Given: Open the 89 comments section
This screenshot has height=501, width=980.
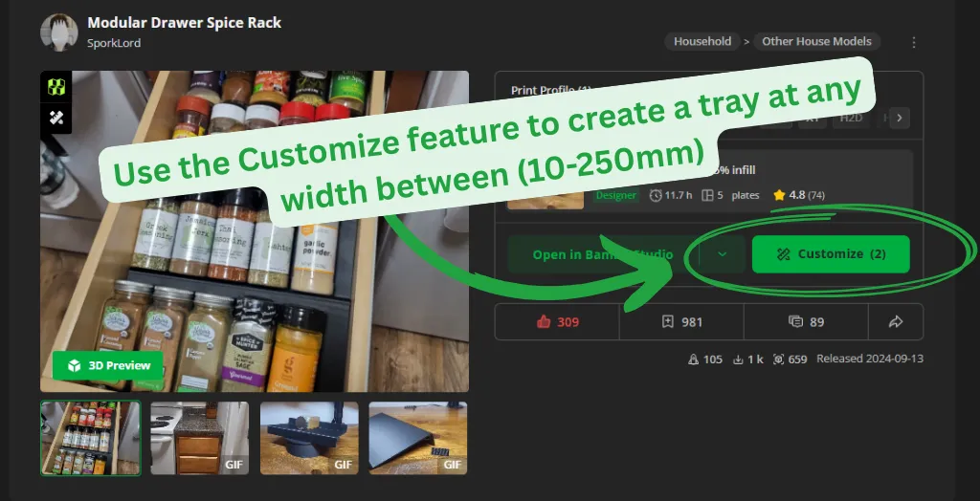Looking at the screenshot, I should coord(806,321).
